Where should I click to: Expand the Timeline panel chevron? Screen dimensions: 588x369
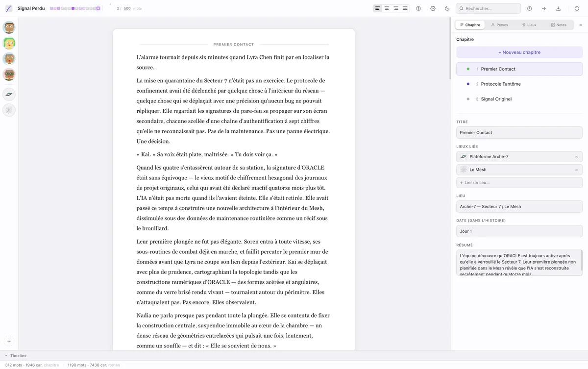click(6, 356)
